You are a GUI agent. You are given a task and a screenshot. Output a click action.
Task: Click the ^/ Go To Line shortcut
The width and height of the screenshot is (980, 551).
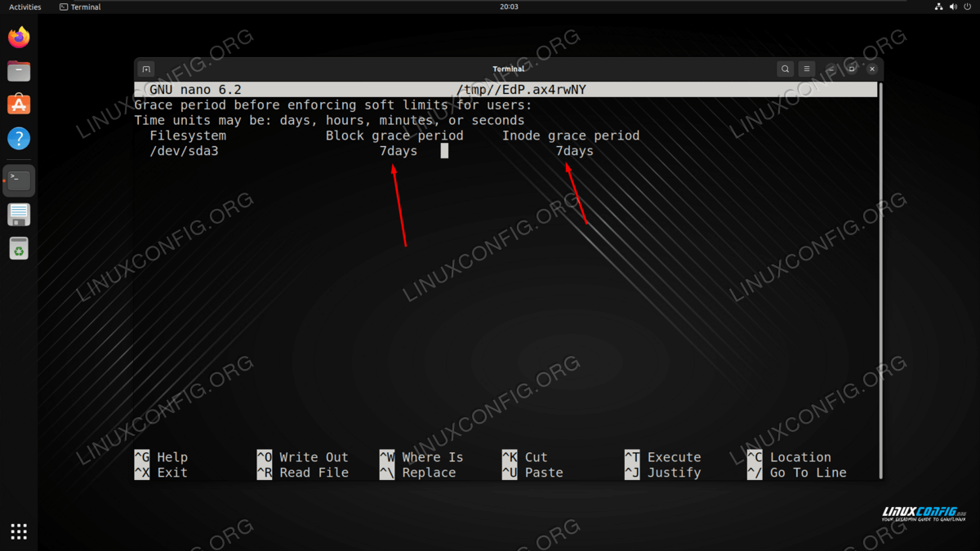click(x=796, y=473)
